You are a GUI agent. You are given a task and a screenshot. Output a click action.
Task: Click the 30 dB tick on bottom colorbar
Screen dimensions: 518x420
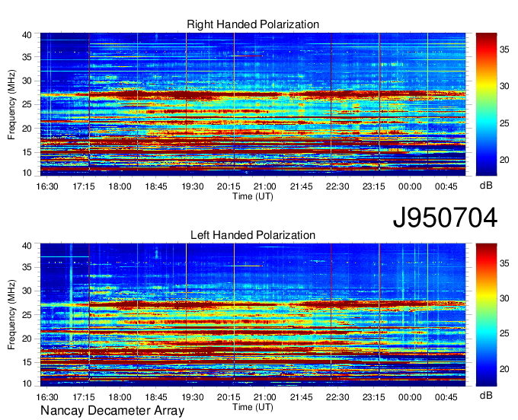pos(504,298)
